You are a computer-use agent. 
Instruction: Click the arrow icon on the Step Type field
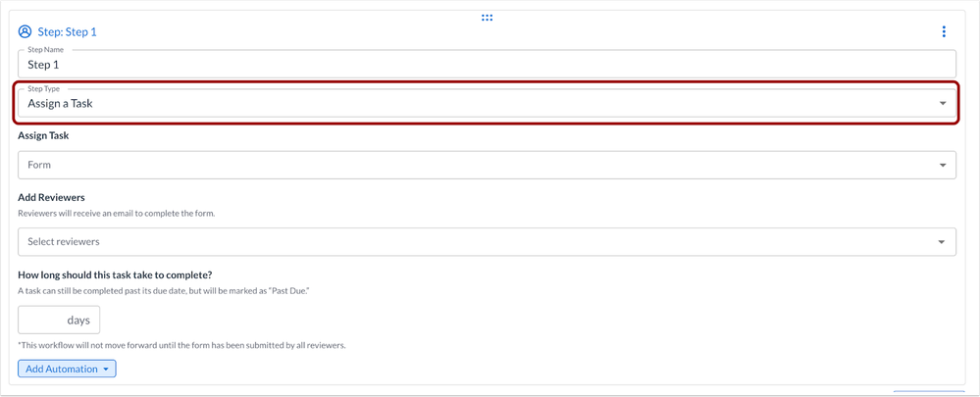tap(942, 104)
